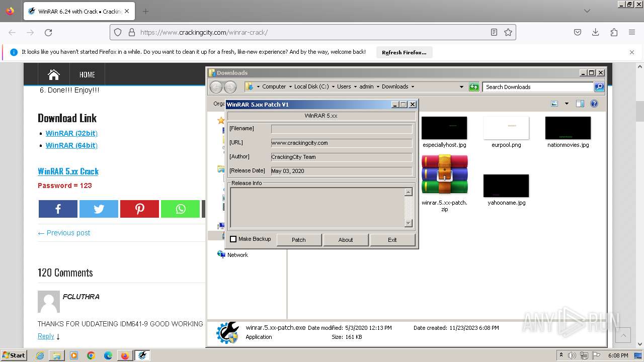Enable the Make Backup checkbox
This screenshot has height=362, width=644.
coord(233,239)
